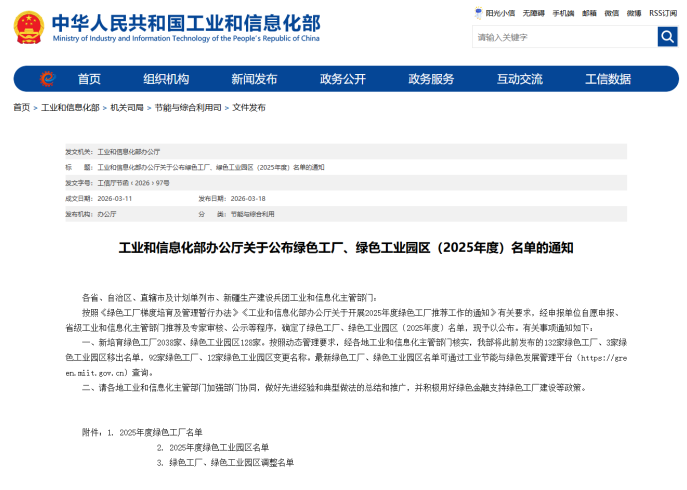Subscribe via RSS订阅 link

pos(663,13)
